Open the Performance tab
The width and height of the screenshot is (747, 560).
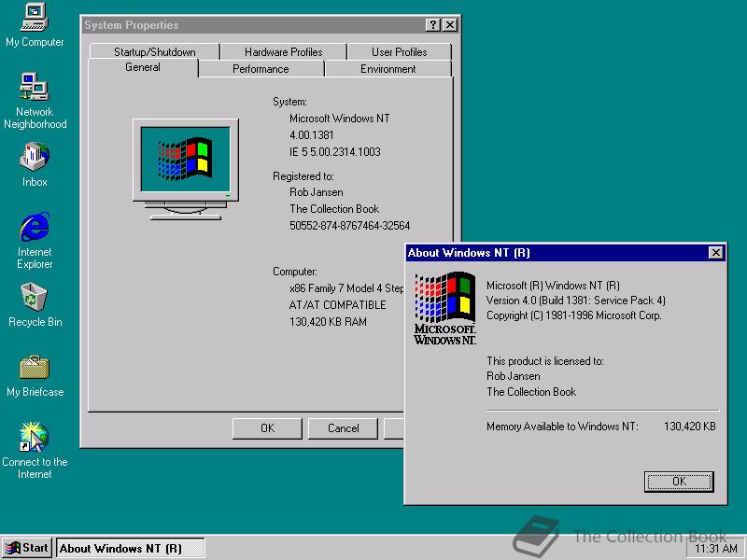(261, 69)
